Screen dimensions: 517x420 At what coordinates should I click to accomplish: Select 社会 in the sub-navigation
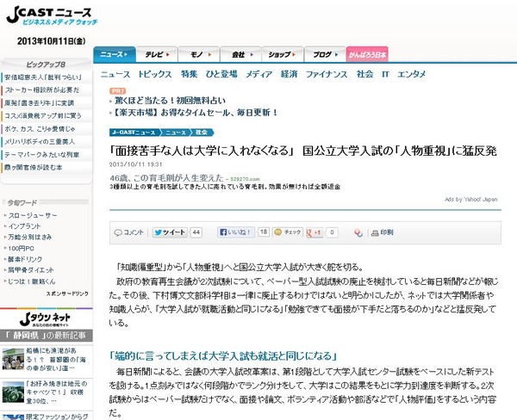(x=364, y=74)
